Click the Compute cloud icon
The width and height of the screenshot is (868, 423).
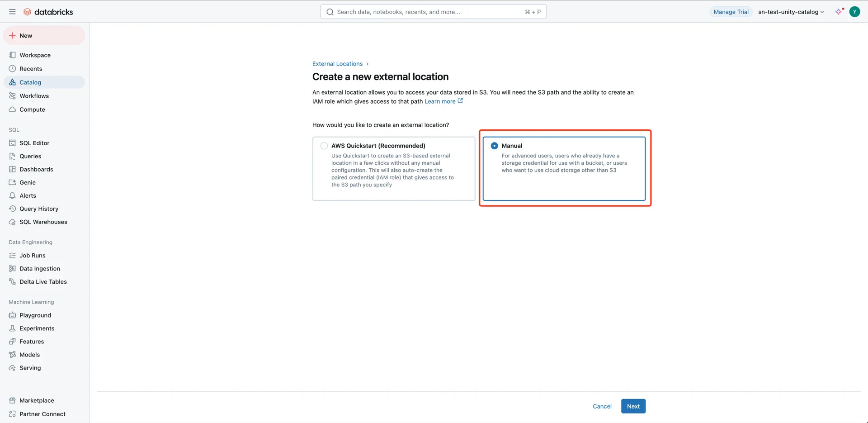(12, 109)
